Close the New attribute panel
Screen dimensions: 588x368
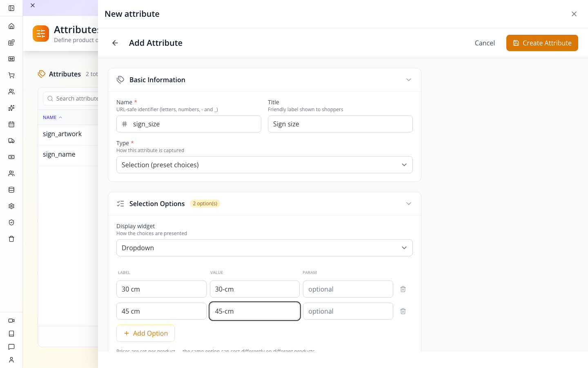(574, 14)
